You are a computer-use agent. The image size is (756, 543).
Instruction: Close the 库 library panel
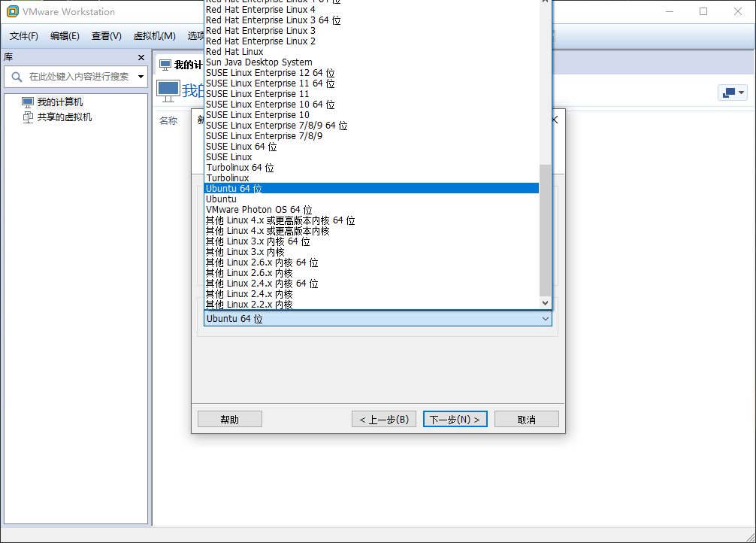pos(141,57)
